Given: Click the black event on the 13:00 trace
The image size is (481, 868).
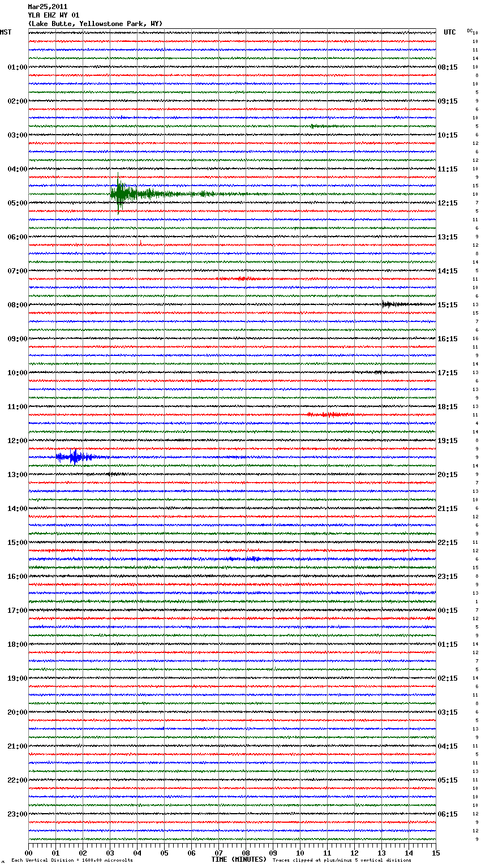Looking at the screenshot, I should coord(113,474).
